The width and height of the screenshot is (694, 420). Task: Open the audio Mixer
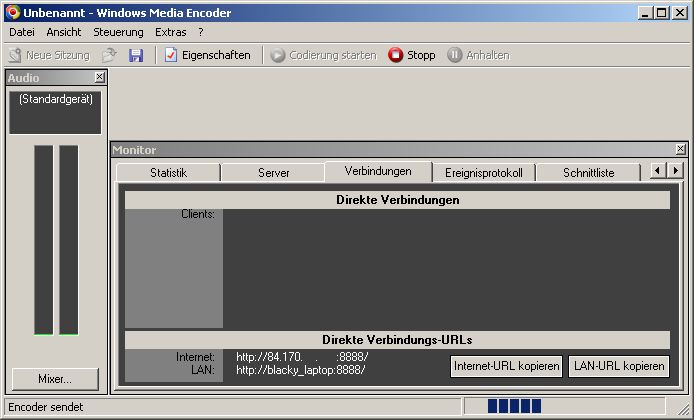pyautogui.click(x=55, y=379)
